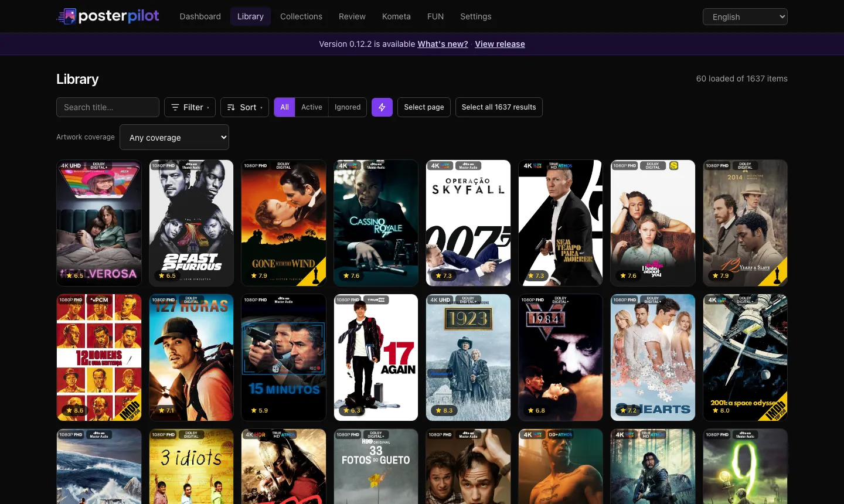Open the 2 Fast 2 Furious poster

tap(191, 223)
